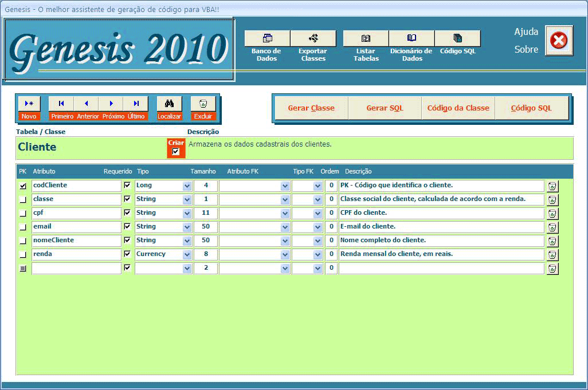Open Listar Tabelas book icon
The image size is (588, 390).
(x=366, y=38)
